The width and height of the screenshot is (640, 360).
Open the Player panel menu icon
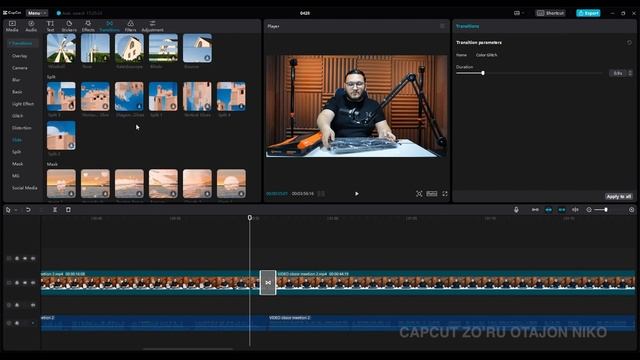coord(442,26)
